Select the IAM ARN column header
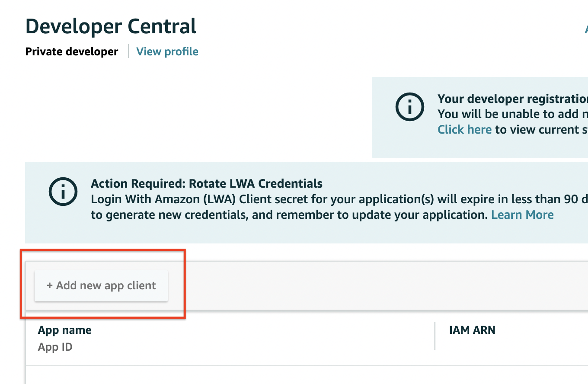Image resolution: width=588 pixels, height=384 pixels. [x=472, y=330]
